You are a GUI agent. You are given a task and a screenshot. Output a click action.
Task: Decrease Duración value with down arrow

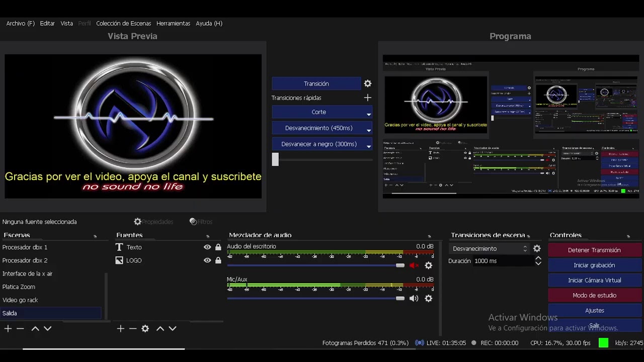pos(538,263)
